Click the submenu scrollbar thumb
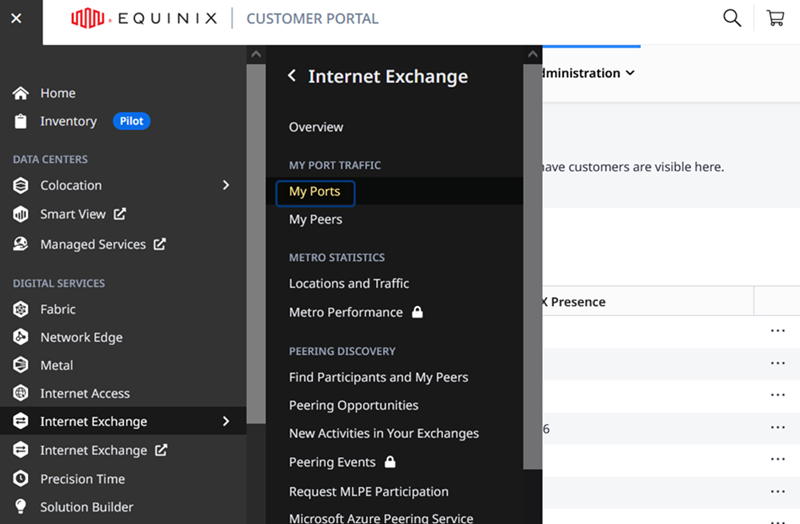800x524 pixels. (x=533, y=266)
